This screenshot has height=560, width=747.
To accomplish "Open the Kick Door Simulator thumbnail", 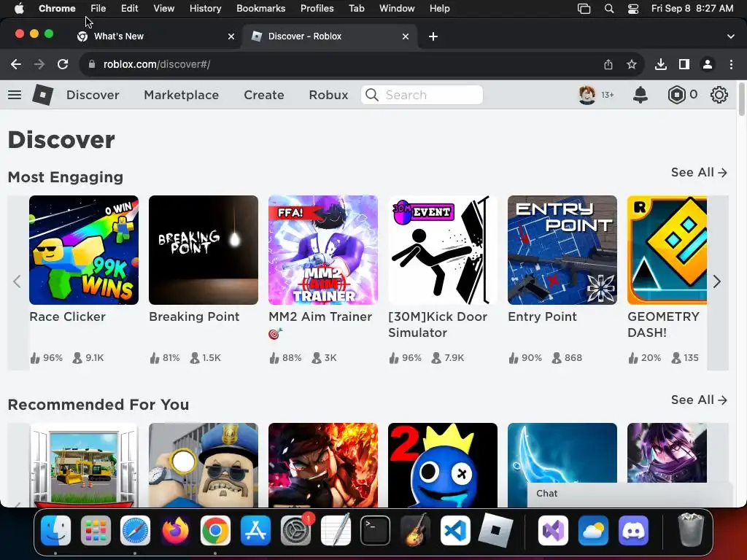I will click(443, 250).
